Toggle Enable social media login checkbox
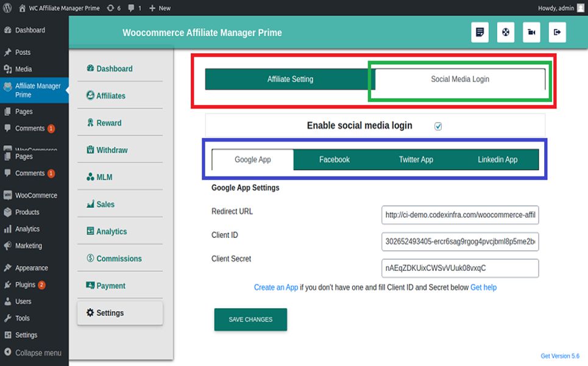 pyautogui.click(x=438, y=126)
